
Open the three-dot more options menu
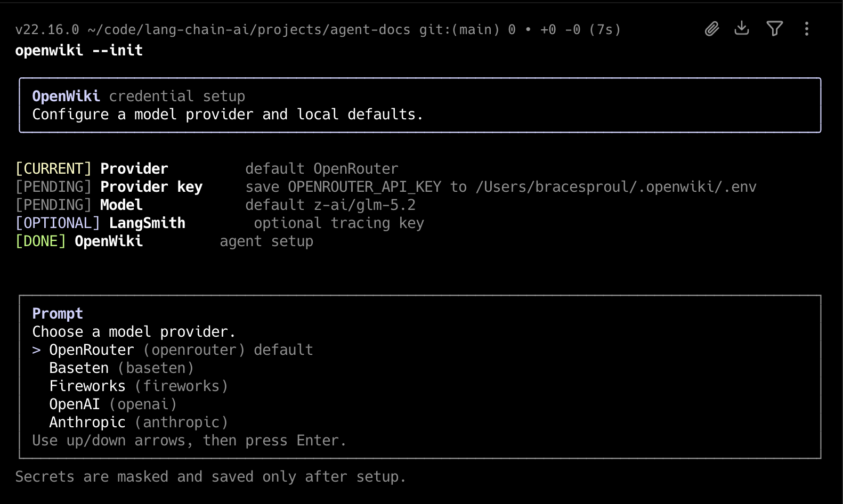807,29
